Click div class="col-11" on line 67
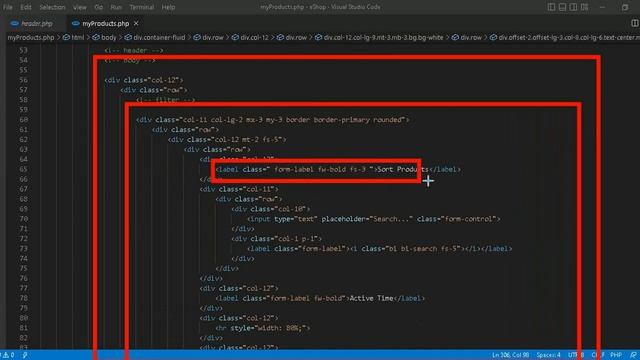Viewport: 640px width, 360px height. click(x=239, y=189)
